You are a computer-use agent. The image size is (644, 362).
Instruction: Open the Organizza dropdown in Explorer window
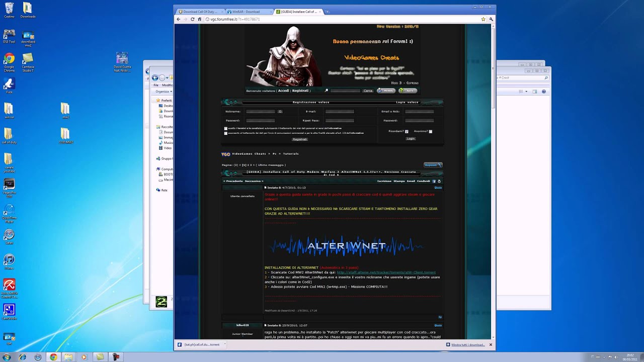coord(164,92)
